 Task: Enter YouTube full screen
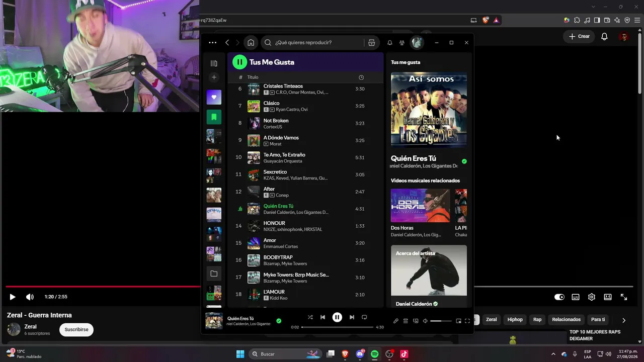coord(624,297)
